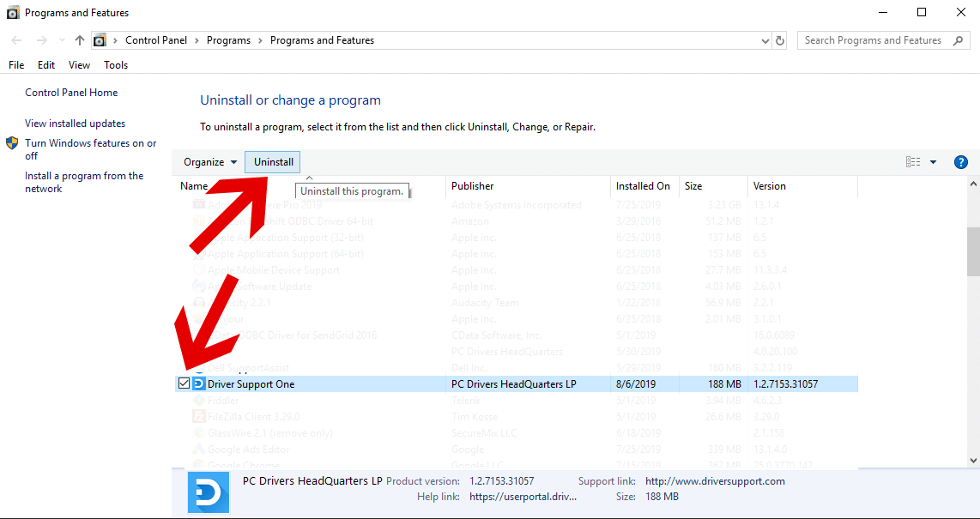Click the View installed updates link
This screenshot has height=519, width=980.
[x=75, y=124]
